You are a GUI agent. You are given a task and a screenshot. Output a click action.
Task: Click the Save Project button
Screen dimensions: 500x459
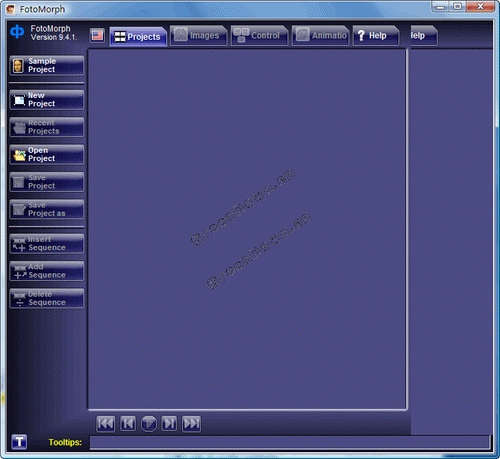(x=47, y=182)
